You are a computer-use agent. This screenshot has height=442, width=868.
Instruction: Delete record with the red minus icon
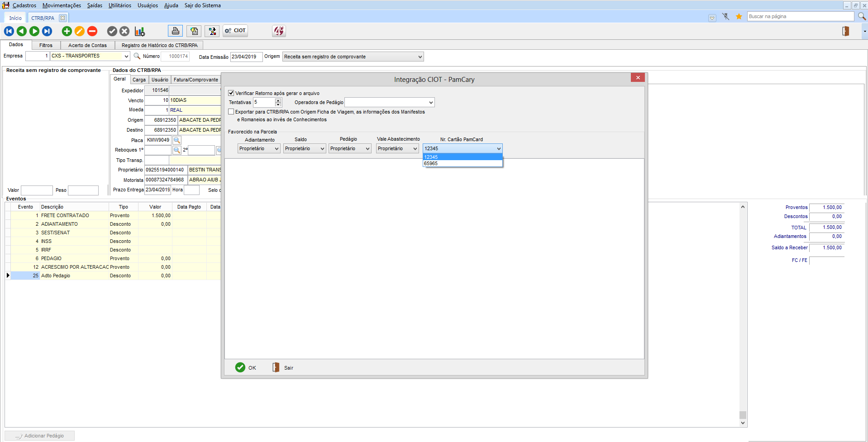(x=92, y=31)
